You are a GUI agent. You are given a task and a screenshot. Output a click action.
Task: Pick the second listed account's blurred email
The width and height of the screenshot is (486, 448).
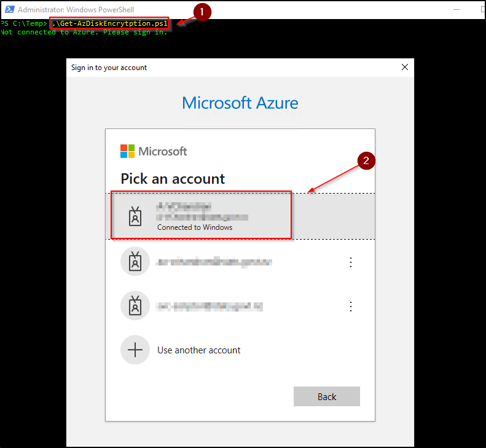pyautogui.click(x=214, y=262)
